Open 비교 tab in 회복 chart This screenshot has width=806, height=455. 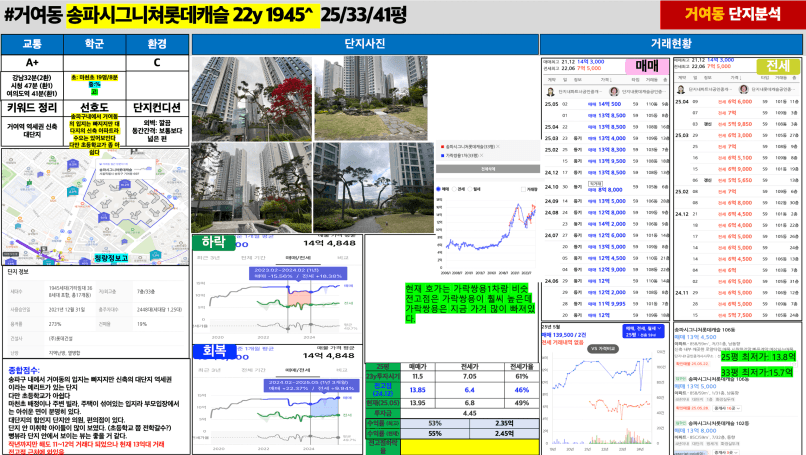click(x=342, y=370)
